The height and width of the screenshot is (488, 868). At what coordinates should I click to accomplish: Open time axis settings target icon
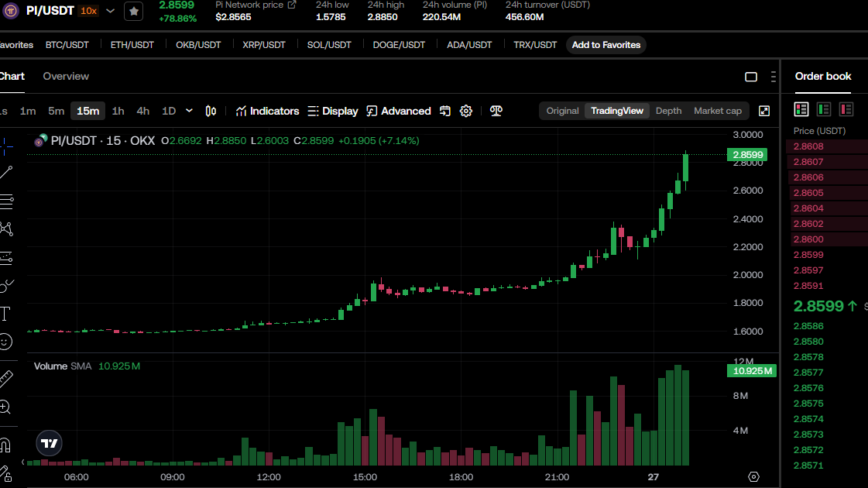753,477
